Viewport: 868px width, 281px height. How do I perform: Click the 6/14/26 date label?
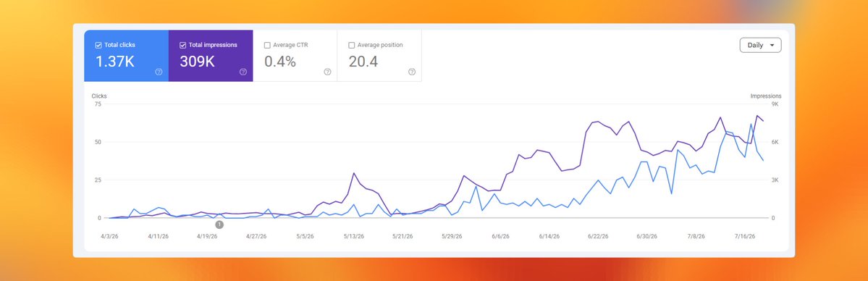coord(549,236)
